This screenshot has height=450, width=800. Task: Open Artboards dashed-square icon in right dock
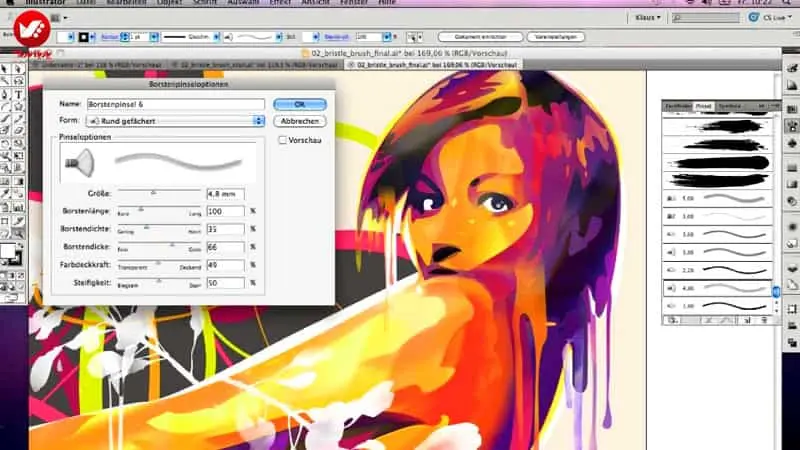[792, 309]
